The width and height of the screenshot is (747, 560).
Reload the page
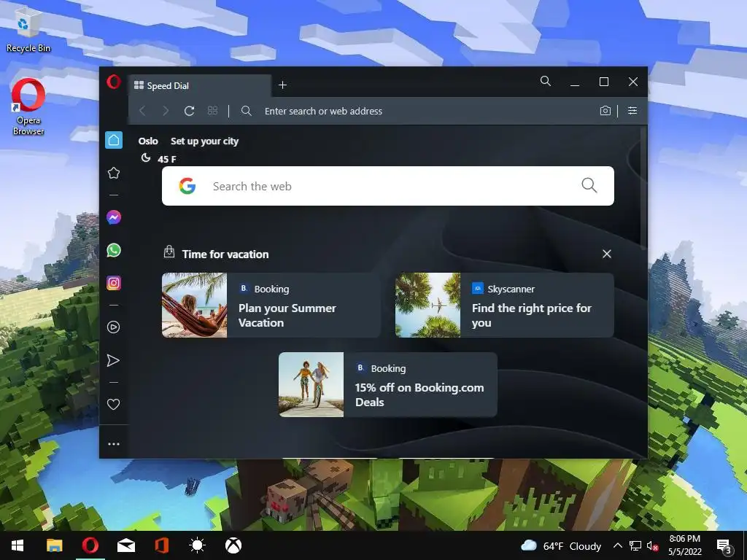[x=189, y=111]
